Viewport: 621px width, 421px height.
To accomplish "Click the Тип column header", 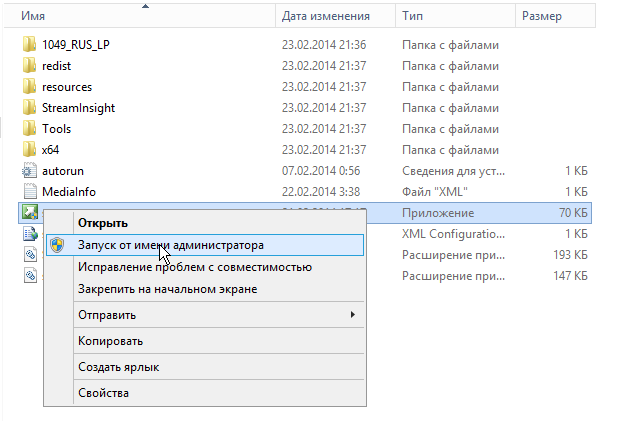I will click(x=412, y=16).
